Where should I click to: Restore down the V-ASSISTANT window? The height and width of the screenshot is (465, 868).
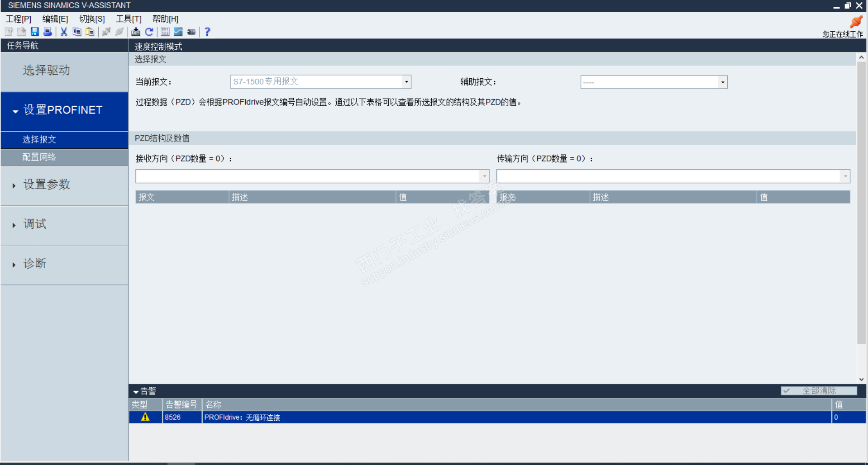pos(848,6)
